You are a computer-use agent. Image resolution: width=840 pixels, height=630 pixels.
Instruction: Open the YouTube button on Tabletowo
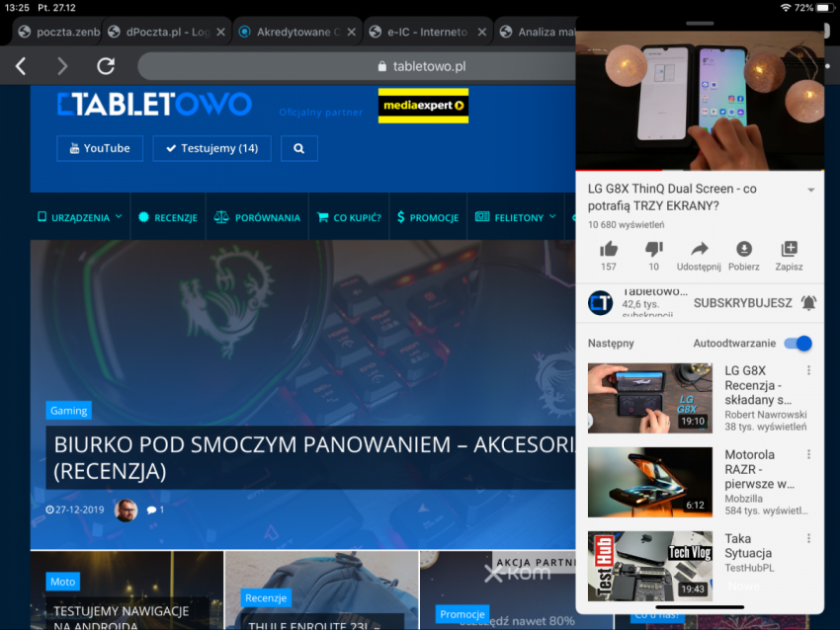click(100, 148)
